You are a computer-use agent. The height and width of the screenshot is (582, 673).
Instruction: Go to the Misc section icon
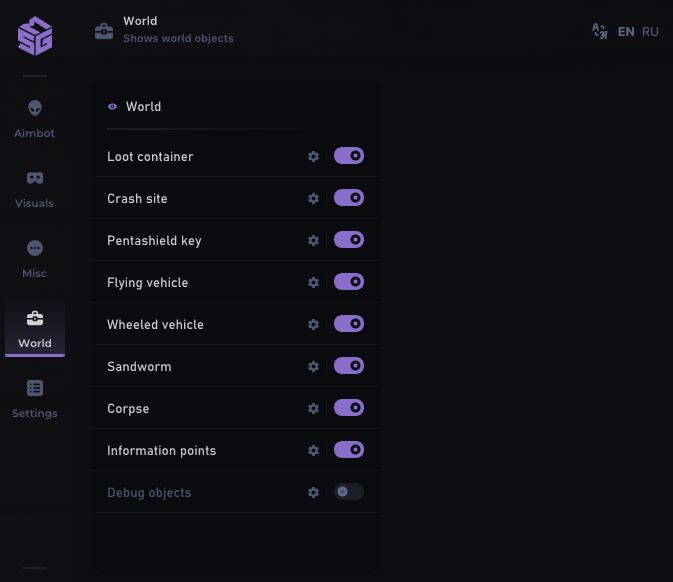[35, 248]
